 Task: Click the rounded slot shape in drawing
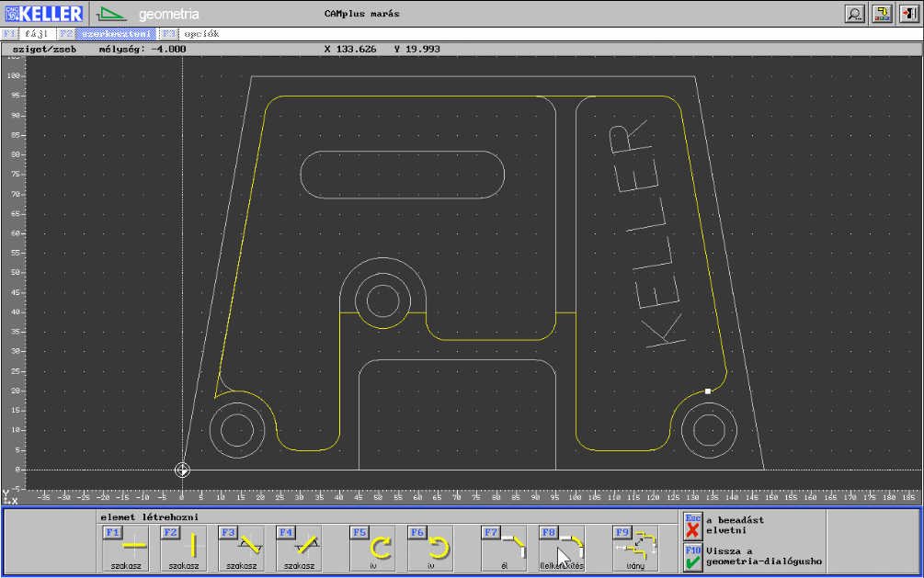403,175
